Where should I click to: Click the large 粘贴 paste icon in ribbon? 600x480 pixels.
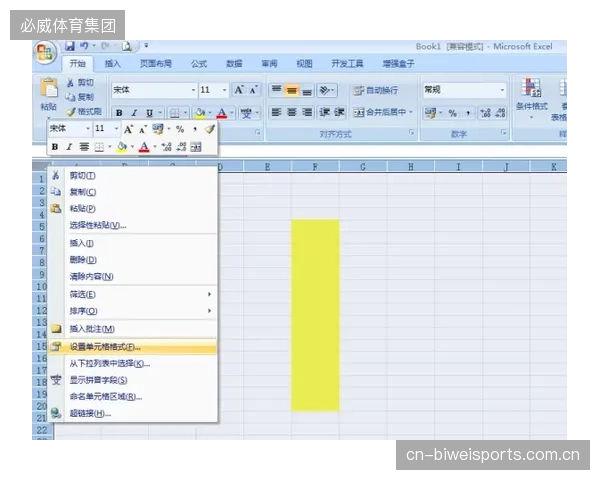pos(49,88)
